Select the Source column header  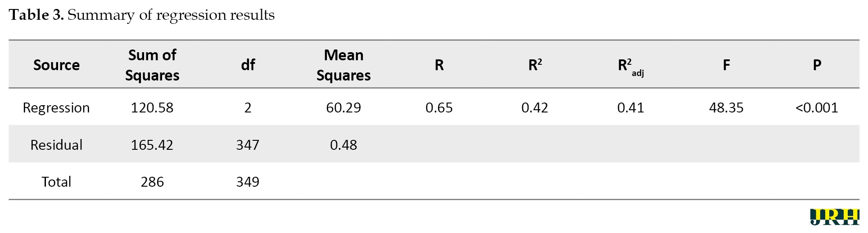[x=56, y=65]
